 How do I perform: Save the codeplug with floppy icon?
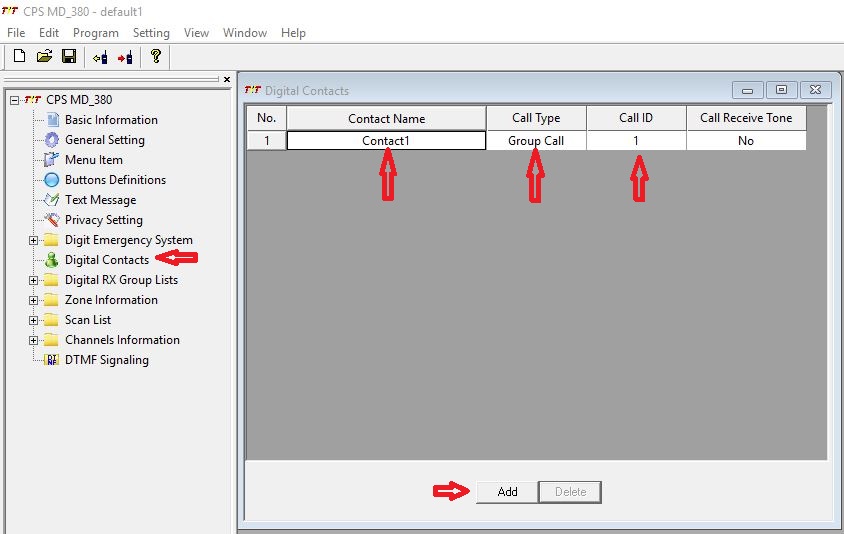coord(69,56)
